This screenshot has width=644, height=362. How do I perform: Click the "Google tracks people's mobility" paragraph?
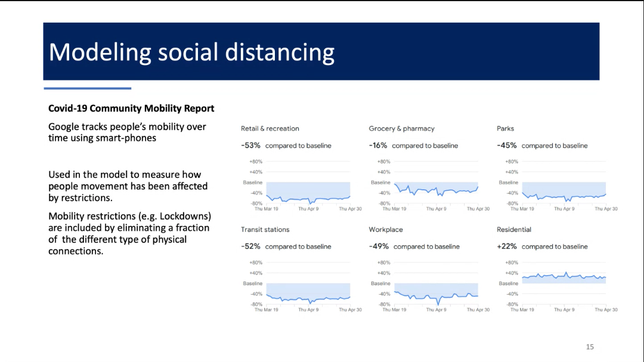[x=126, y=132]
